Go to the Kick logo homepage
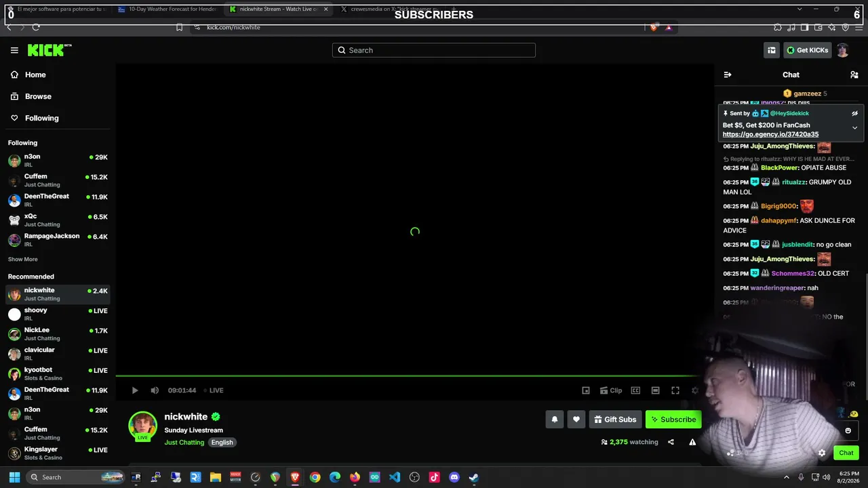The image size is (868, 488). [x=50, y=50]
